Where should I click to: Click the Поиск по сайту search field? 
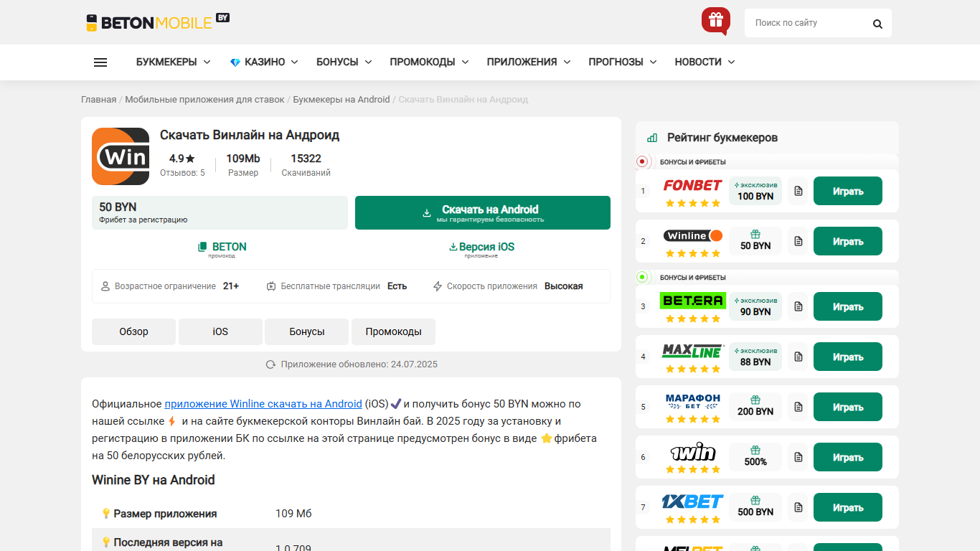coord(807,23)
